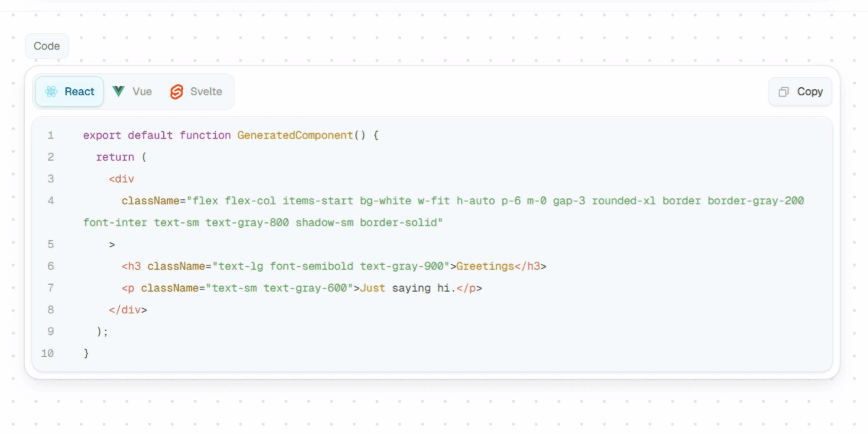The height and width of the screenshot is (434, 868).
Task: Place cursor on the word Greetings
Action: pyautogui.click(x=485, y=266)
